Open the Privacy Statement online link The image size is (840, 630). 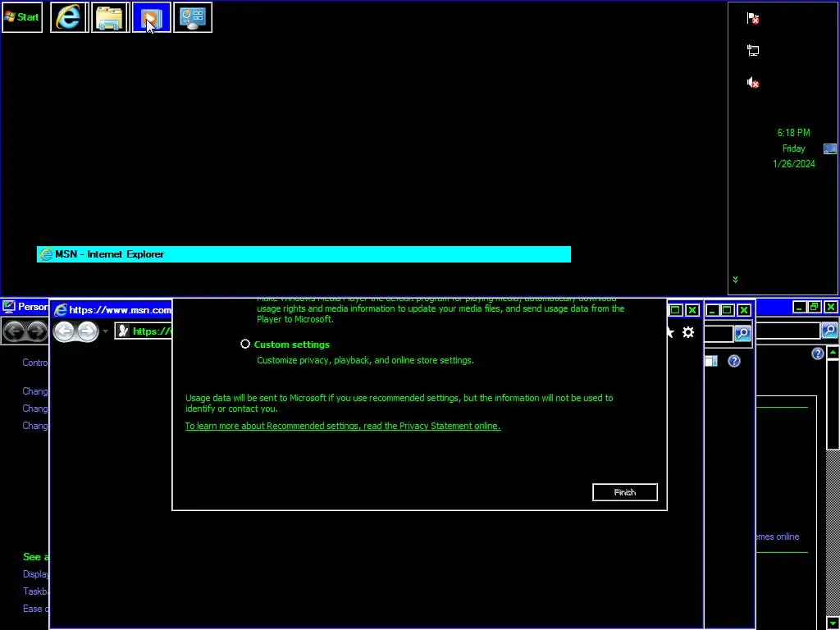click(343, 426)
